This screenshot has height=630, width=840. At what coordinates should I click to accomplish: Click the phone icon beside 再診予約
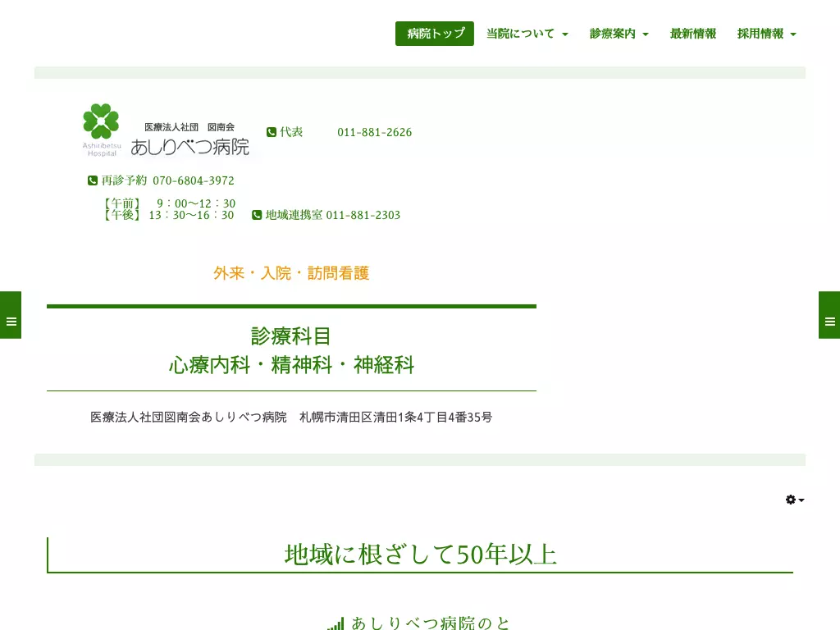coord(93,180)
